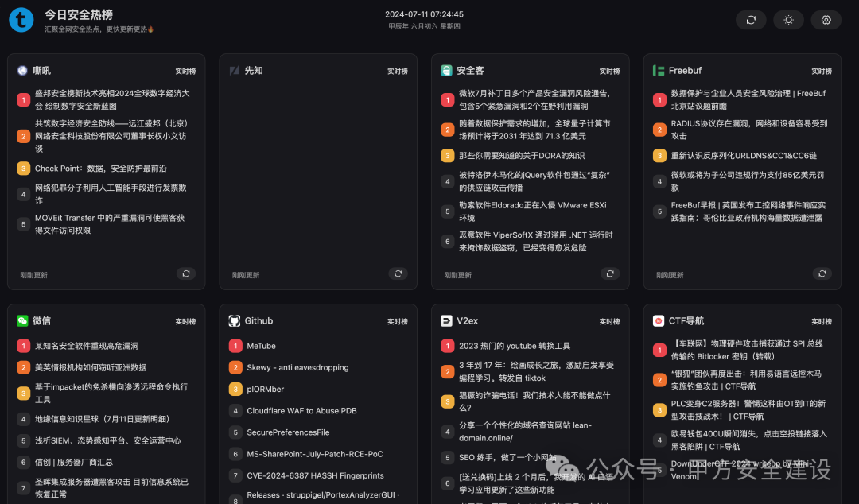Click the 安全客 source icon
The image size is (859, 504).
pyautogui.click(x=446, y=70)
